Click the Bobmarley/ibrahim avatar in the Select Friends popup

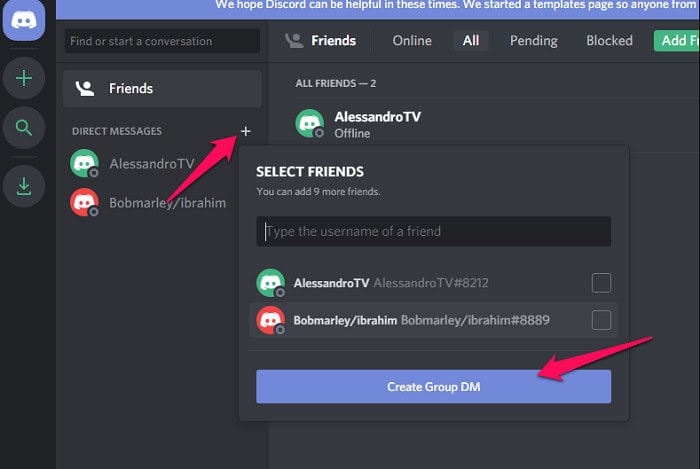(x=271, y=320)
